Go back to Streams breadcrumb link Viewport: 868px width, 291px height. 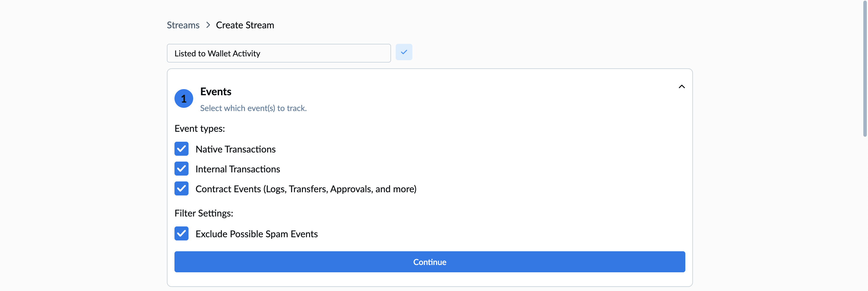(x=183, y=25)
